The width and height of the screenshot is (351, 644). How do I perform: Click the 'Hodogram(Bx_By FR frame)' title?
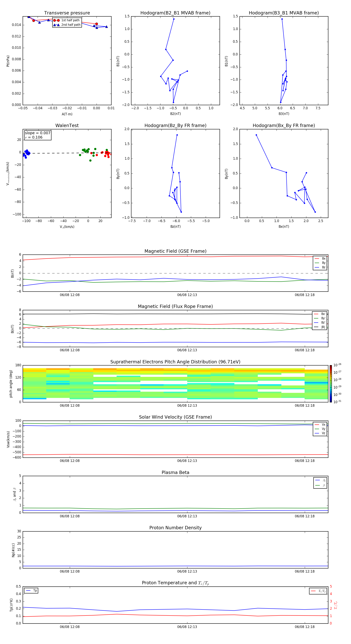pyautogui.click(x=284, y=125)
